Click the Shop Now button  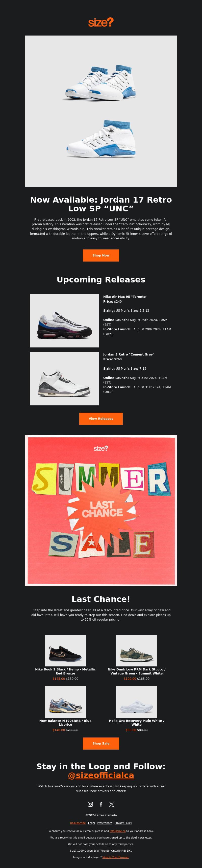point(101,255)
